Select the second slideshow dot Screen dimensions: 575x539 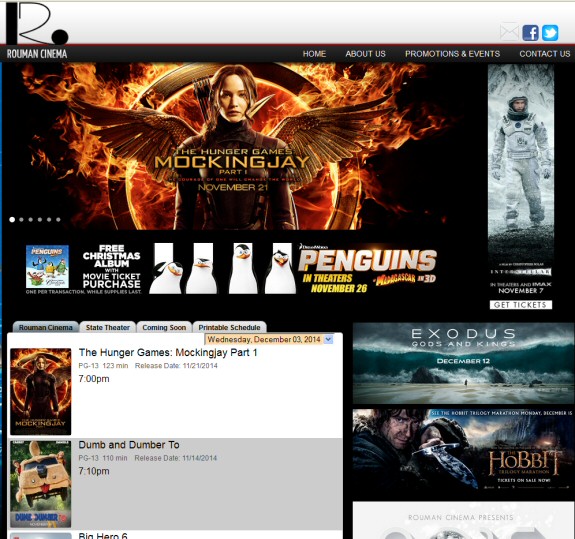click(x=21, y=219)
